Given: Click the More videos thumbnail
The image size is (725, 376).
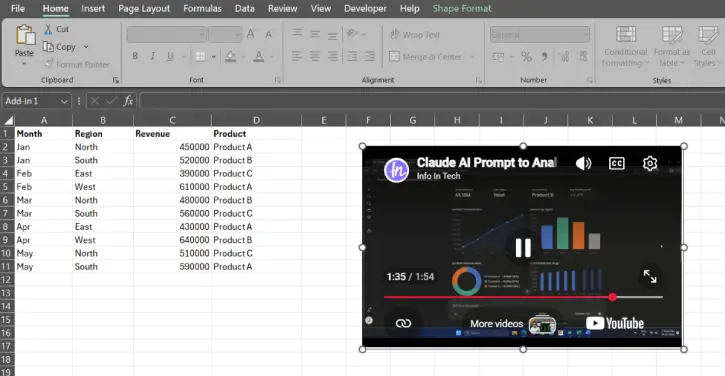Looking at the screenshot, I should [x=542, y=324].
